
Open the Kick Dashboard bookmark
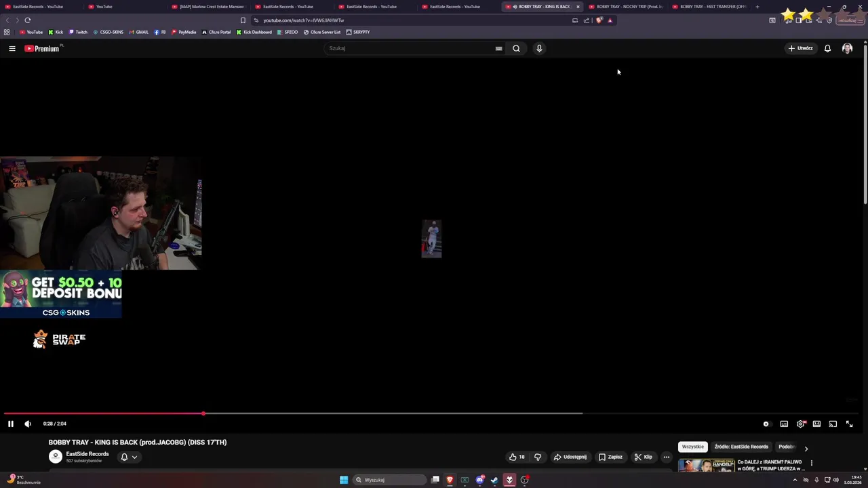254,32
